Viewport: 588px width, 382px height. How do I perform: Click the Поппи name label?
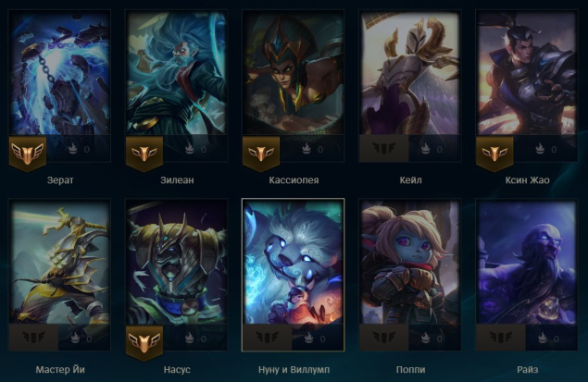[x=410, y=370]
